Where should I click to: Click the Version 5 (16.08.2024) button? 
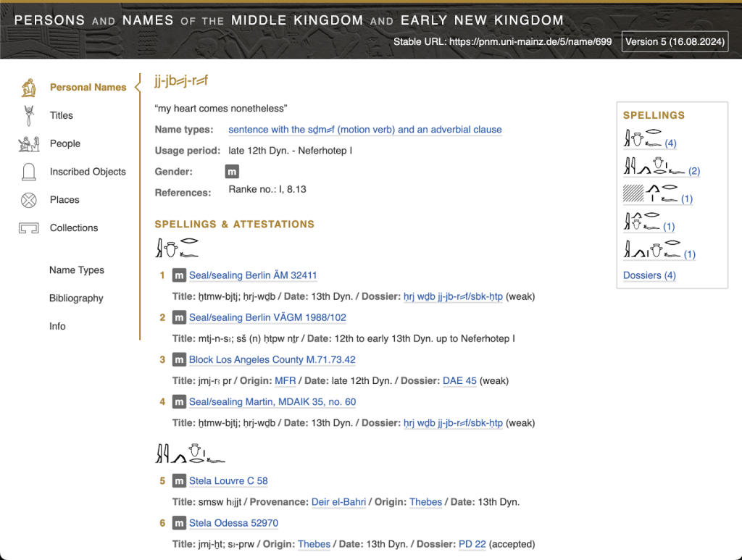point(675,41)
